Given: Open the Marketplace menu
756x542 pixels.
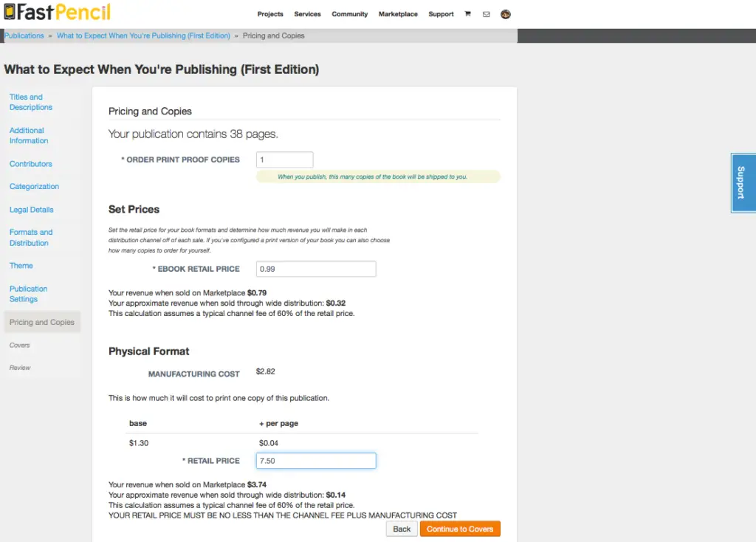Looking at the screenshot, I should pos(398,14).
